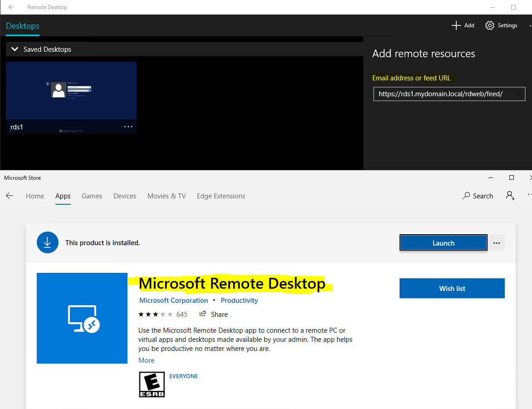Open the EVERYONE rating link
Image resolution: width=532 pixels, height=409 pixels.
pos(184,376)
